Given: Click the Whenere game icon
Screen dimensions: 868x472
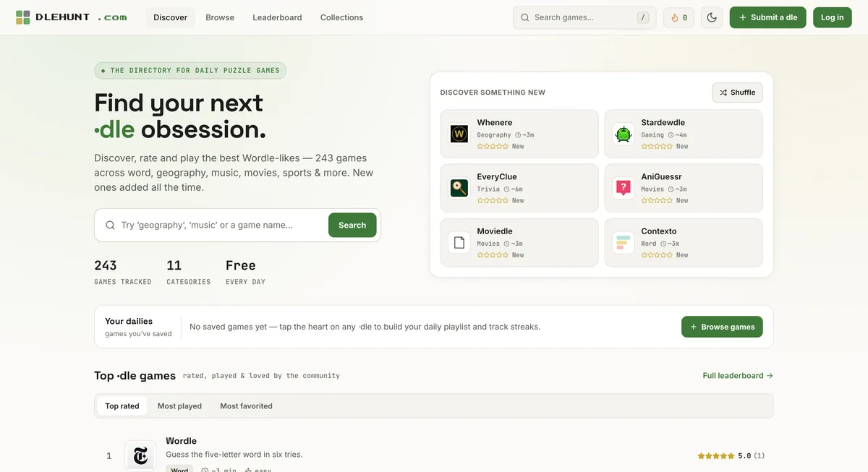Looking at the screenshot, I should 459,134.
